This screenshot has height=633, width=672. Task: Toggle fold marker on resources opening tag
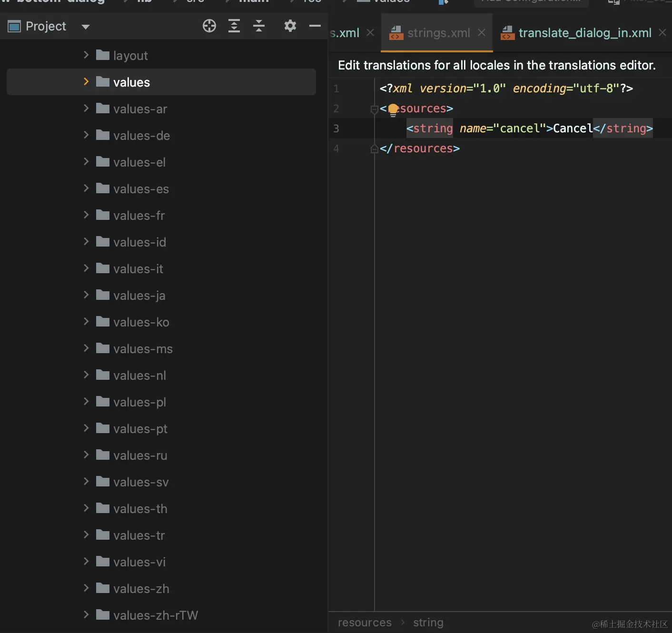coord(374,109)
